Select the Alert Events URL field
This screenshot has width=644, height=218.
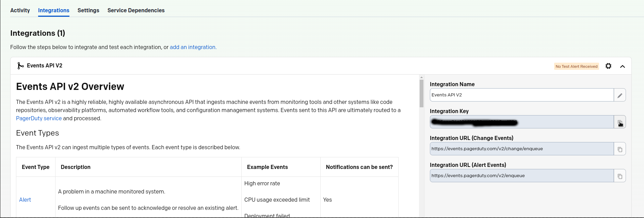[522, 176]
